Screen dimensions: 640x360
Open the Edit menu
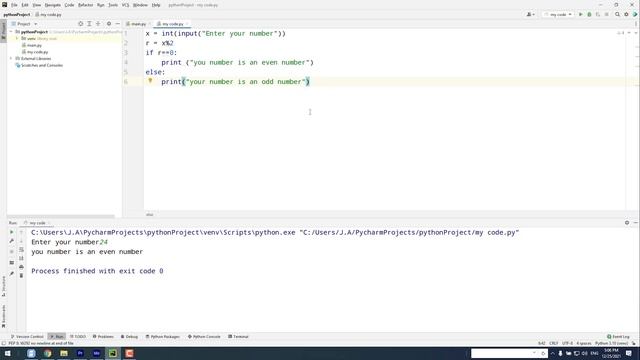(x=25, y=5)
